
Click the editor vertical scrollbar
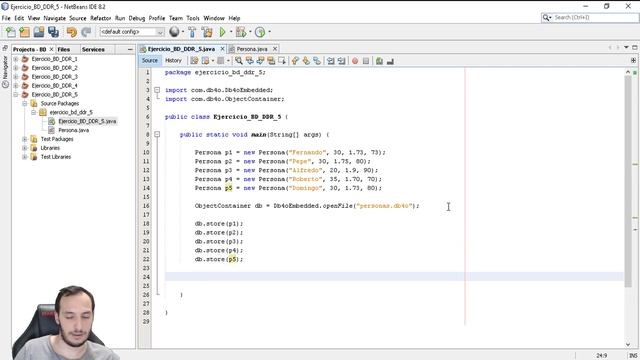[628, 182]
